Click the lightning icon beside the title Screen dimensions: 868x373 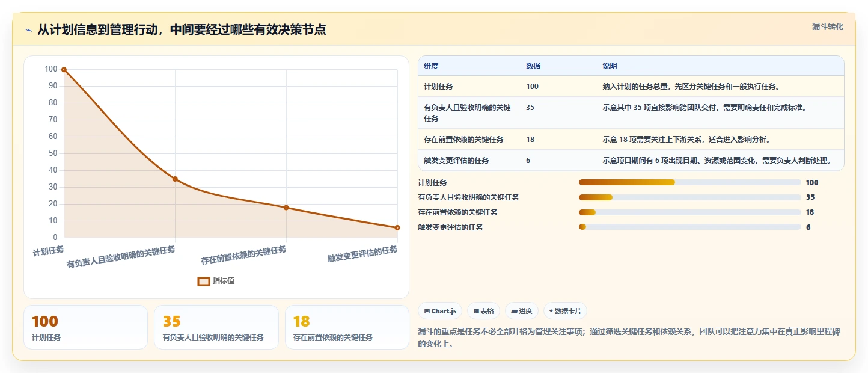click(28, 30)
